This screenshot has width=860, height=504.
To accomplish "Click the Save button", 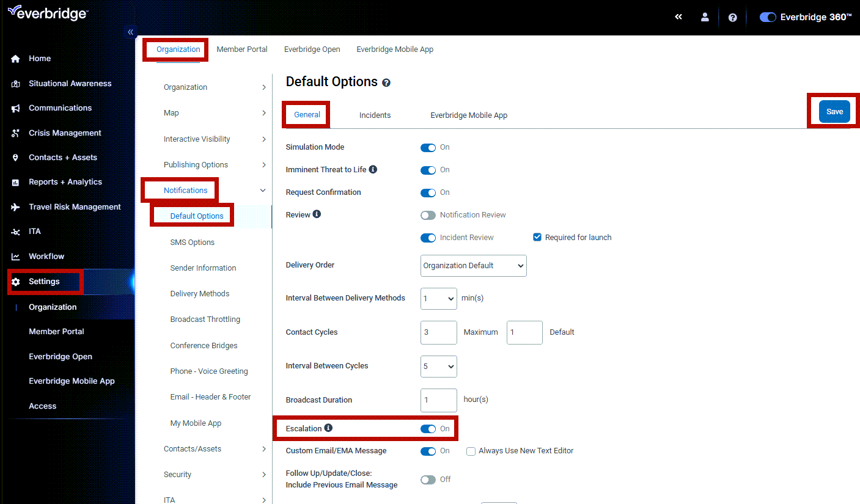I will pyautogui.click(x=834, y=111).
